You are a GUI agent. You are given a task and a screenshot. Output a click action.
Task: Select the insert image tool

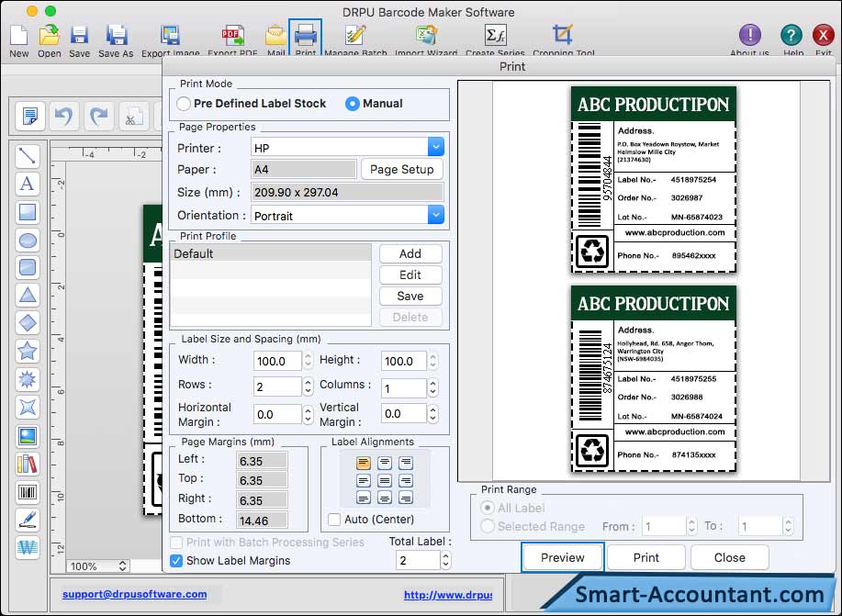(x=28, y=435)
